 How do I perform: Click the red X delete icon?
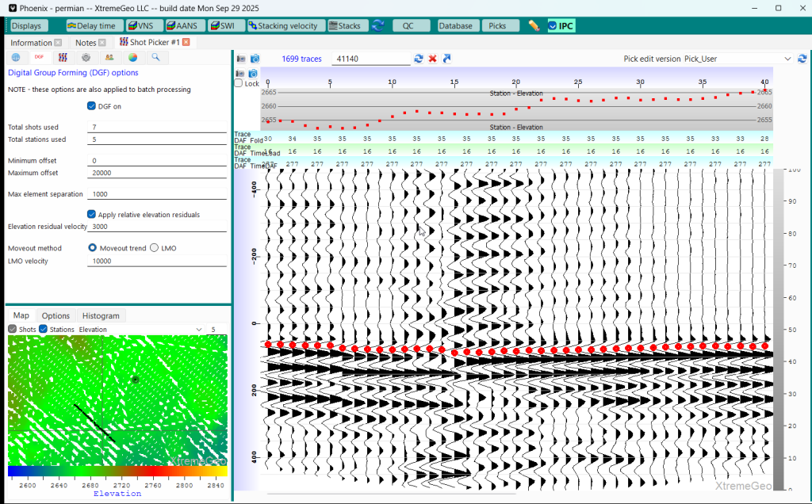tap(432, 59)
